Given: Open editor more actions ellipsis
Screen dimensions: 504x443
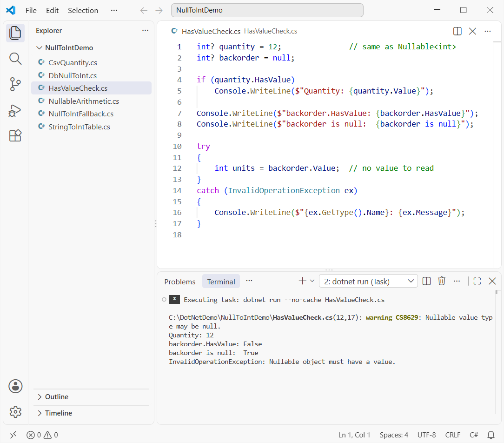Looking at the screenshot, I should point(488,31).
